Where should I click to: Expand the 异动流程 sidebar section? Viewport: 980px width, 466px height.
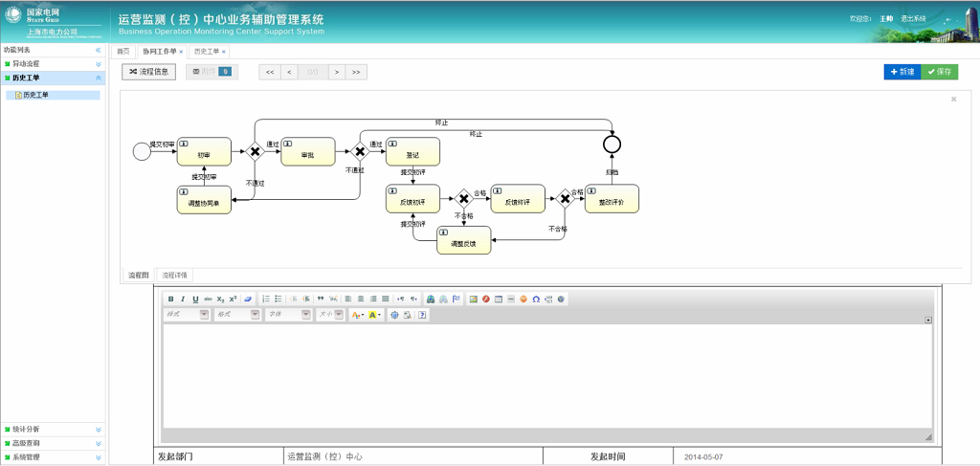tap(53, 64)
